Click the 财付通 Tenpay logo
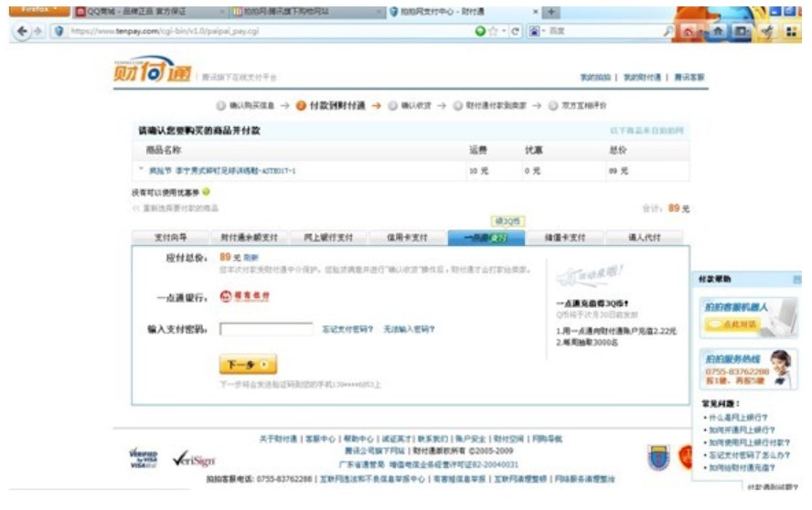Screen dimensions: 812x510 pos(152,69)
